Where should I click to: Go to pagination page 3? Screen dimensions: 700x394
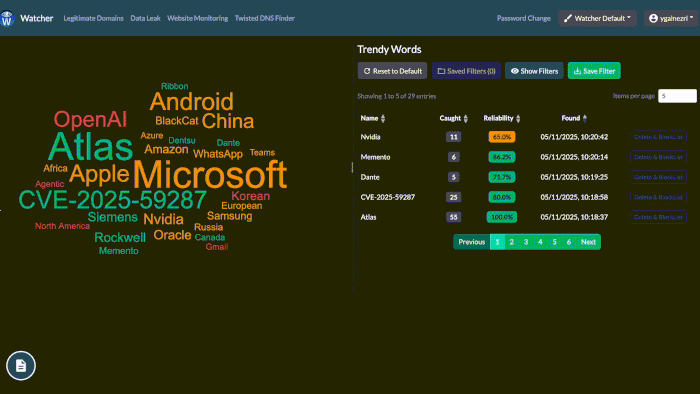(526, 242)
